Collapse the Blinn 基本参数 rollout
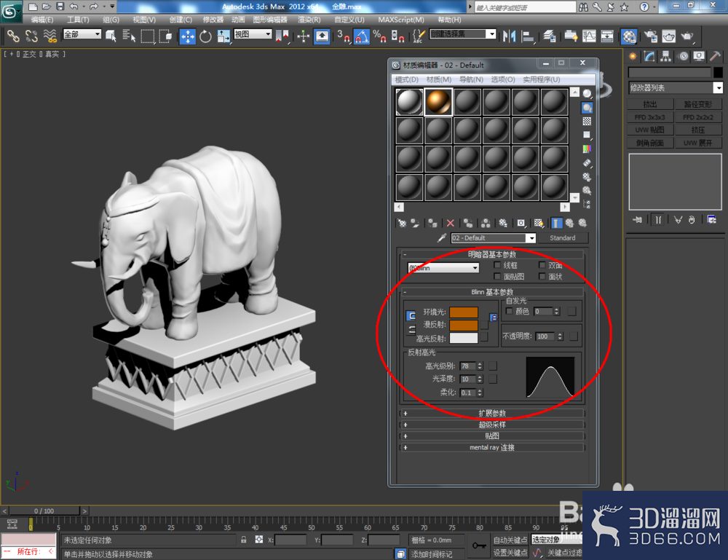The image size is (728, 560). pos(492,292)
